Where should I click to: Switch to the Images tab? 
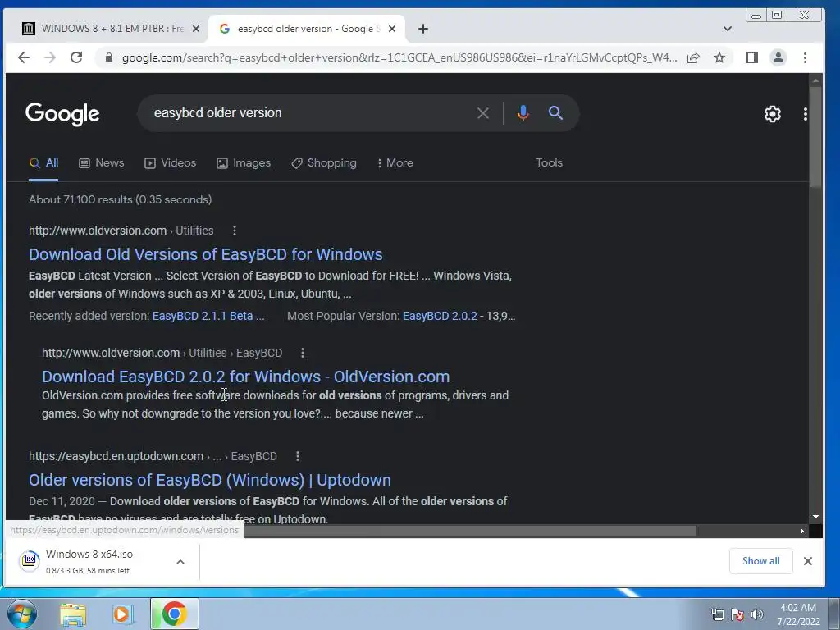(243, 163)
